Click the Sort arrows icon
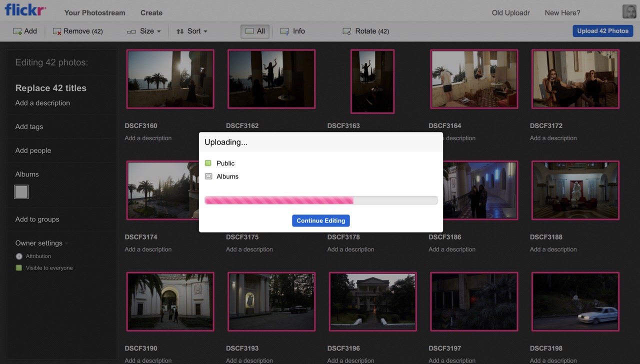The width and height of the screenshot is (640, 364). 180,31
